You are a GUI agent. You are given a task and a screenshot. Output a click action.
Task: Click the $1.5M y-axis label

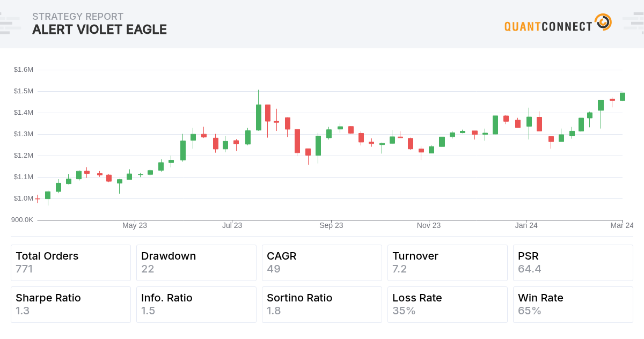(x=24, y=91)
